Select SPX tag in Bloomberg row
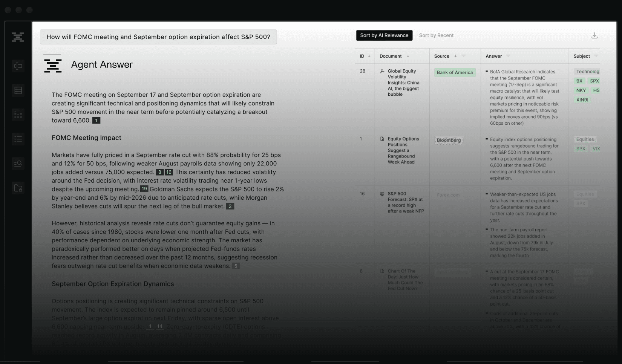Screen dimensions: 622x364 pyautogui.click(x=581, y=149)
